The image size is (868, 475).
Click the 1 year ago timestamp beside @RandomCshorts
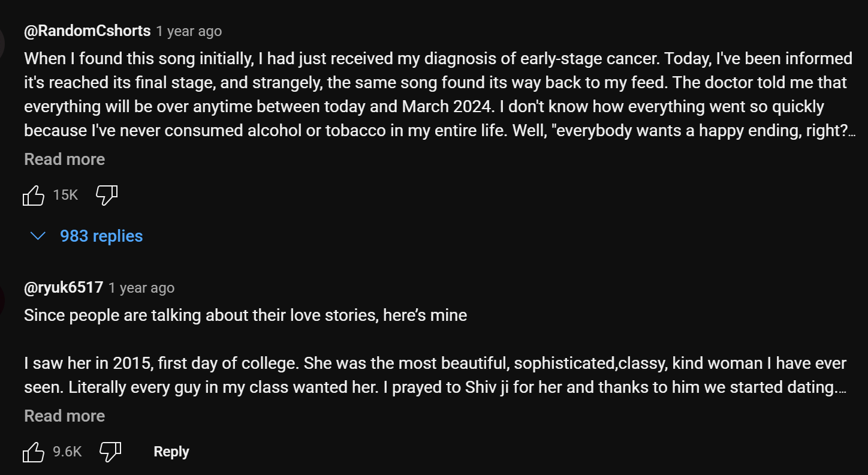[x=189, y=31]
